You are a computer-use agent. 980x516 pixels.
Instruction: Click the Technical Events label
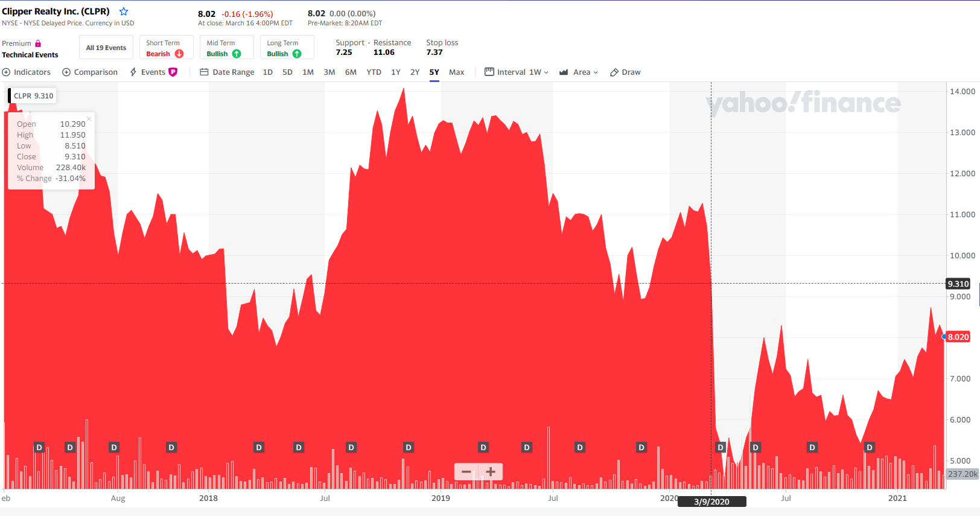click(x=30, y=55)
